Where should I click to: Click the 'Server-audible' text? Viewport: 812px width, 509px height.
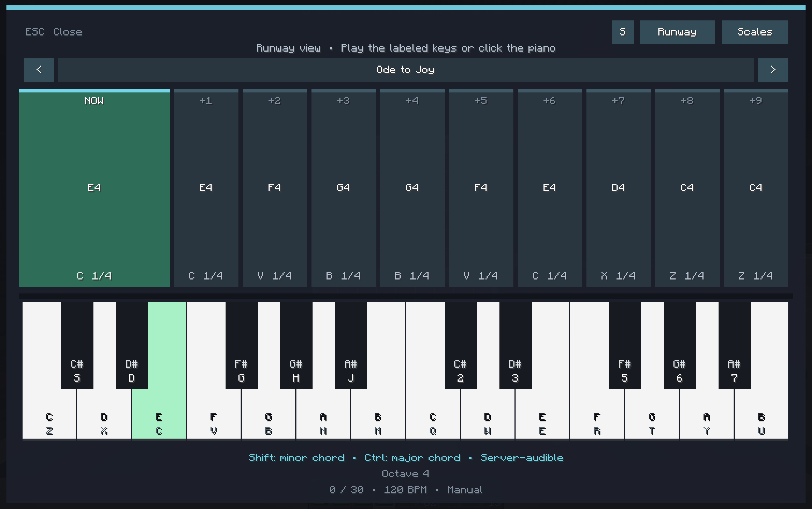[x=522, y=458]
